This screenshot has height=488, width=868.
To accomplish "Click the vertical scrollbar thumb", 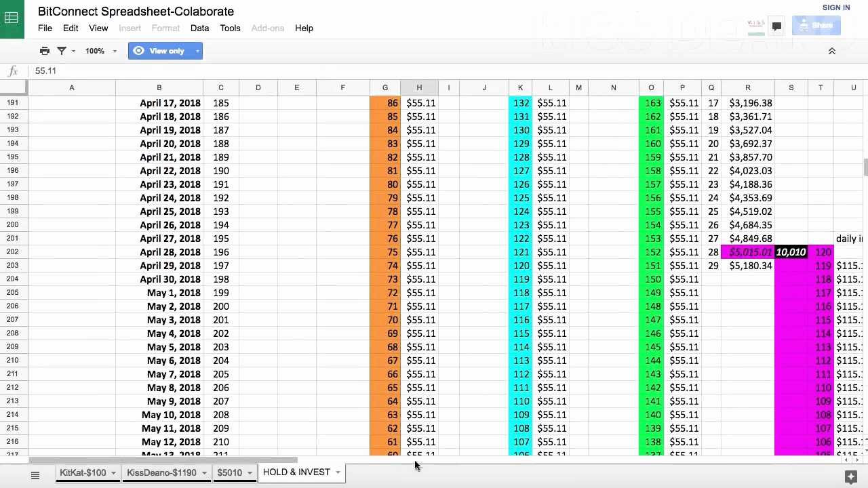I will (x=865, y=167).
